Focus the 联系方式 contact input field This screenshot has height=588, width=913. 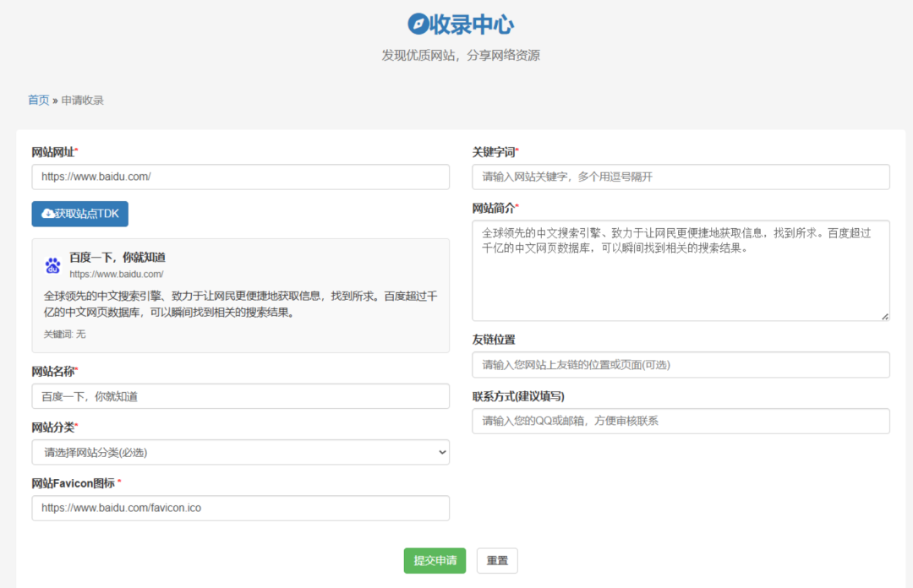click(681, 421)
